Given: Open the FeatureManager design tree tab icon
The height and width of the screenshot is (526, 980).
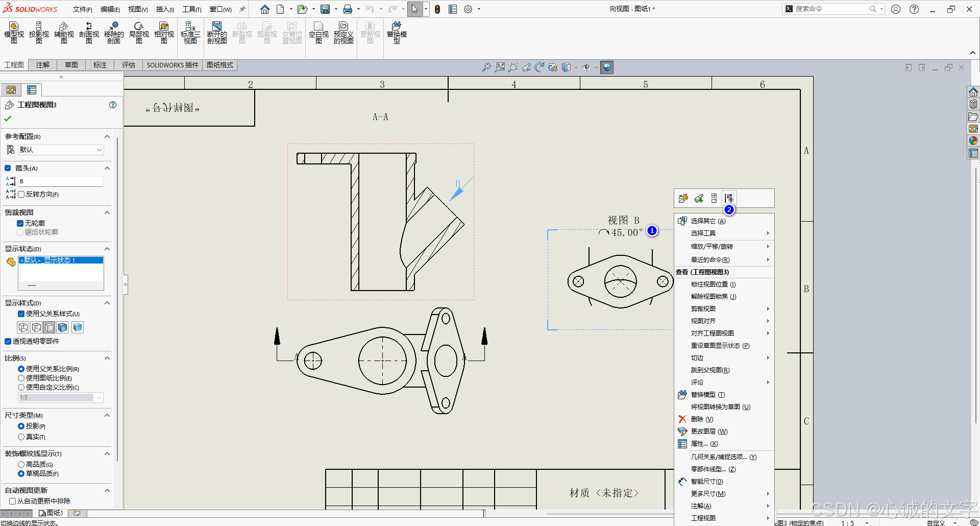Looking at the screenshot, I should pyautogui.click(x=11, y=90).
